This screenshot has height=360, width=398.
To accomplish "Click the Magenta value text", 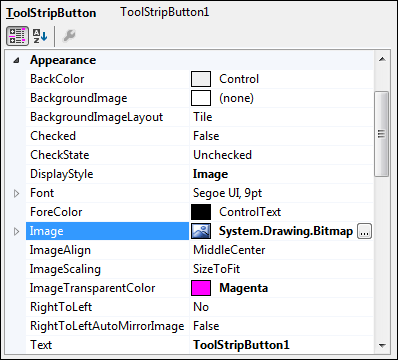I will point(244,288).
